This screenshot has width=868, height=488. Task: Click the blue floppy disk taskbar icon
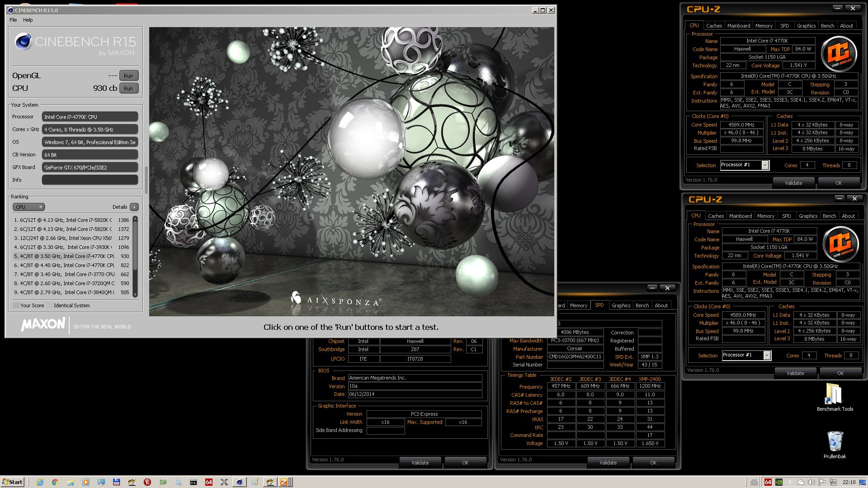pos(116,482)
